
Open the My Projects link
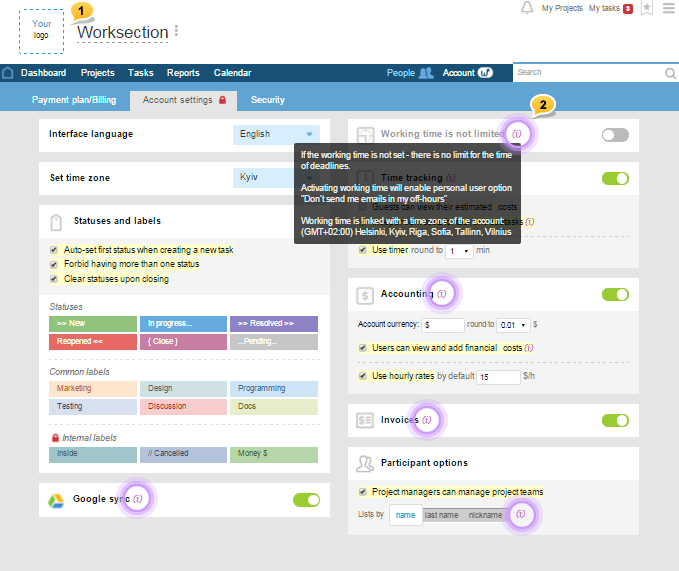pyautogui.click(x=562, y=8)
